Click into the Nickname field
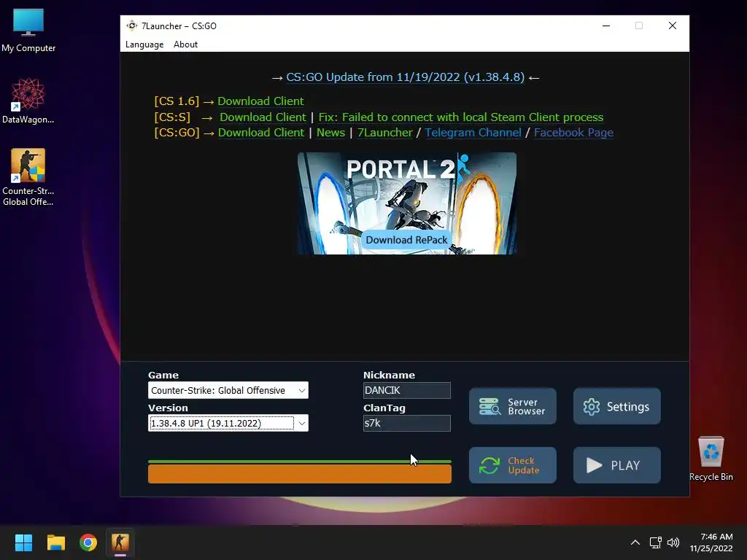The image size is (747, 560). click(x=407, y=391)
